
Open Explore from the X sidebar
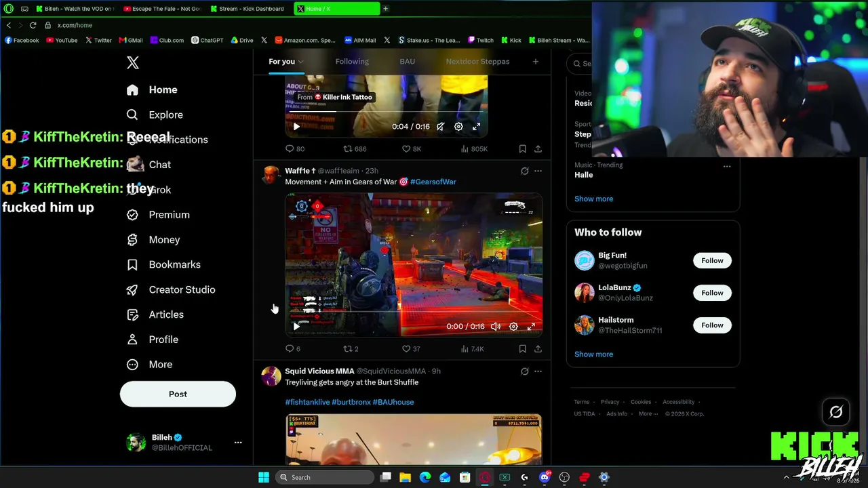click(x=155, y=115)
